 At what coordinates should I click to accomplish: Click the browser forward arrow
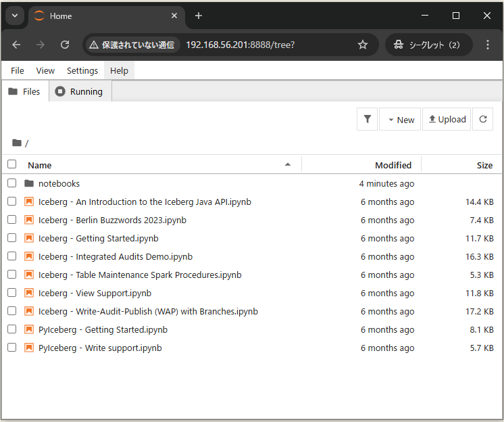coord(41,45)
